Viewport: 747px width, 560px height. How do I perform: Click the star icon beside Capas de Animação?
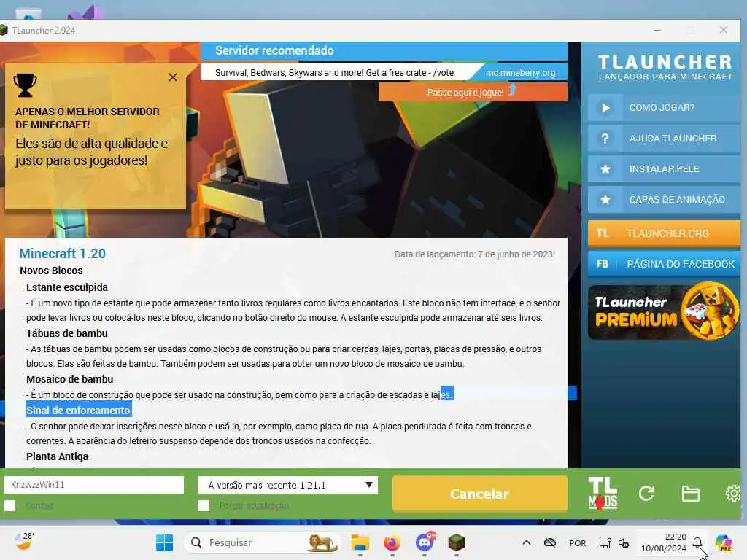(x=605, y=200)
